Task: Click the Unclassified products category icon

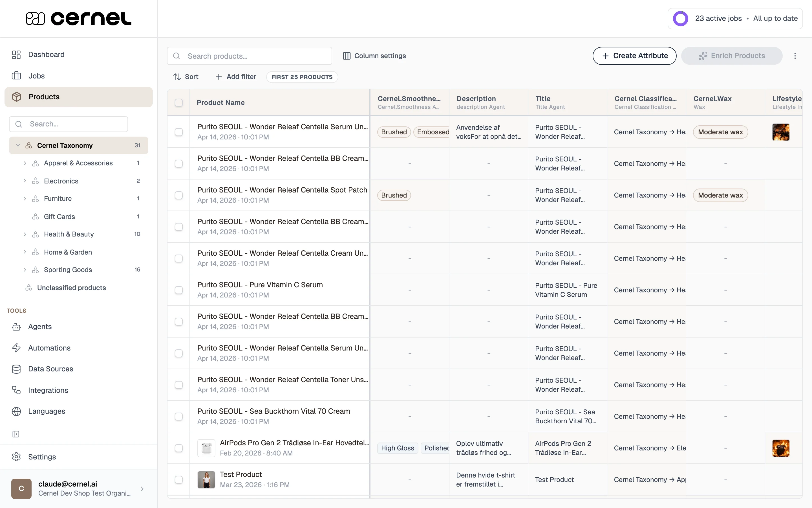Action: [29, 288]
